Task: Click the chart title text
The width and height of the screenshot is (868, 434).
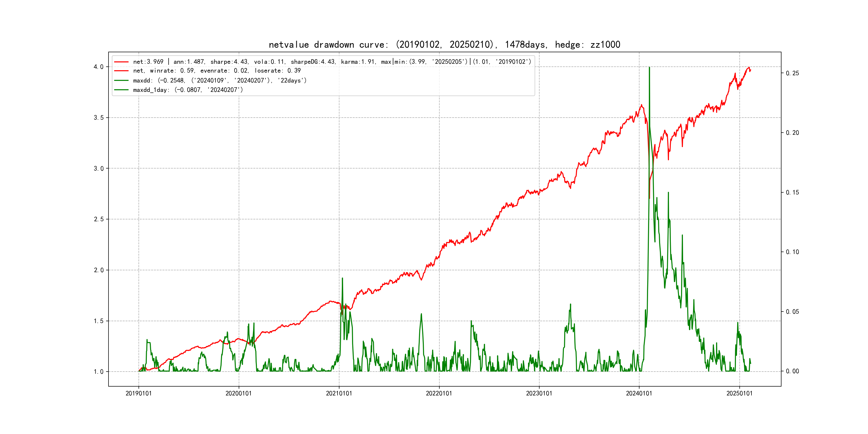Action: tap(444, 44)
